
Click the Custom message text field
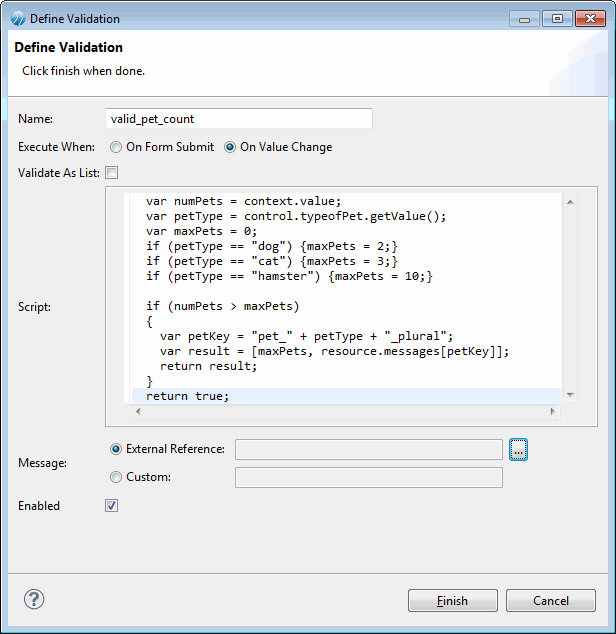tap(368, 478)
